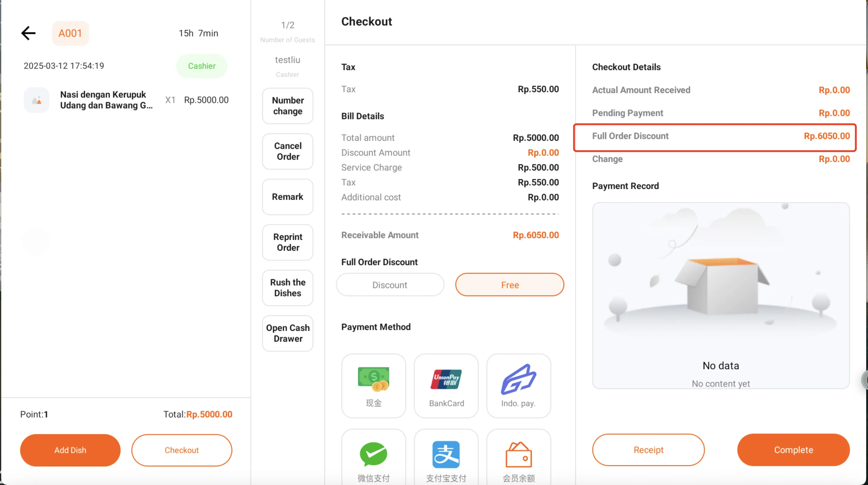Click the Complete button

[x=793, y=450]
